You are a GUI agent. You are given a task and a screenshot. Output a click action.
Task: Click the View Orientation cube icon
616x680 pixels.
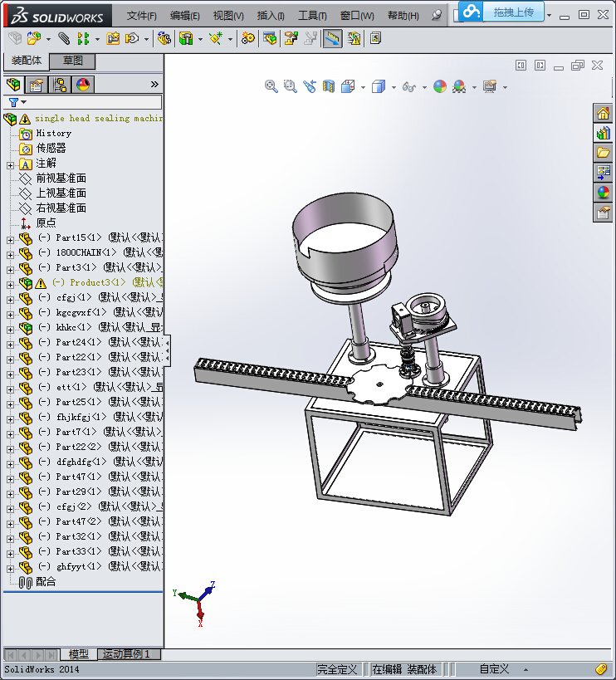[348, 86]
